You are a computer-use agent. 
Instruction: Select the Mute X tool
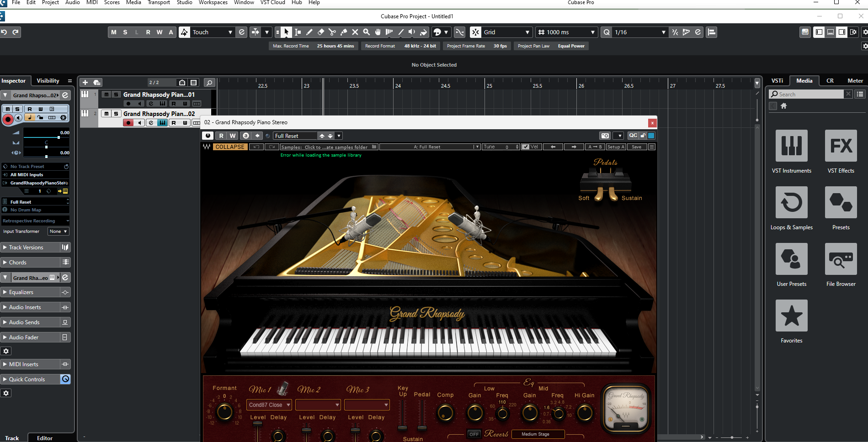pyautogui.click(x=355, y=32)
